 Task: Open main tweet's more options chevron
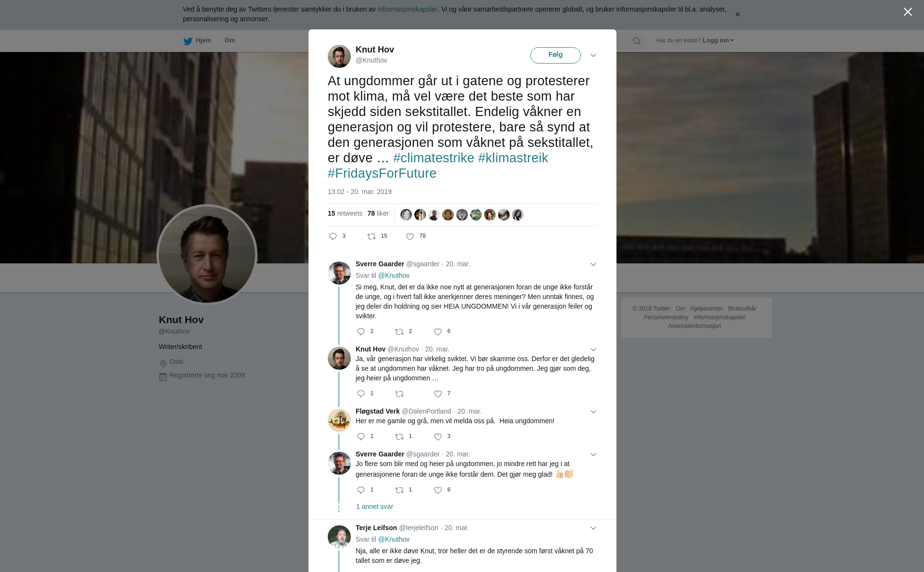pyautogui.click(x=593, y=55)
